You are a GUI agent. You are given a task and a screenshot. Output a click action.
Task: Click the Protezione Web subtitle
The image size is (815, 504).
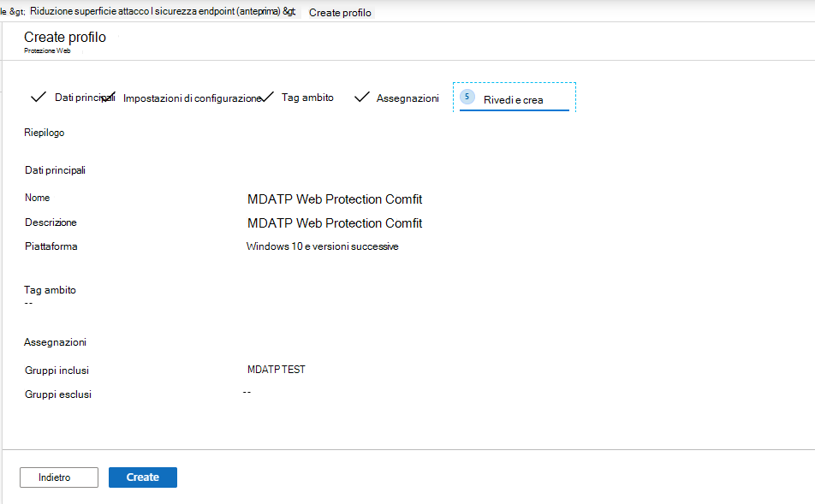(47, 50)
